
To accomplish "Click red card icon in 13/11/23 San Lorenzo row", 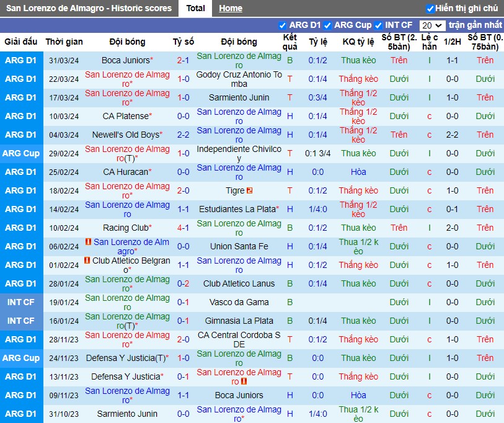I will 244,381.
